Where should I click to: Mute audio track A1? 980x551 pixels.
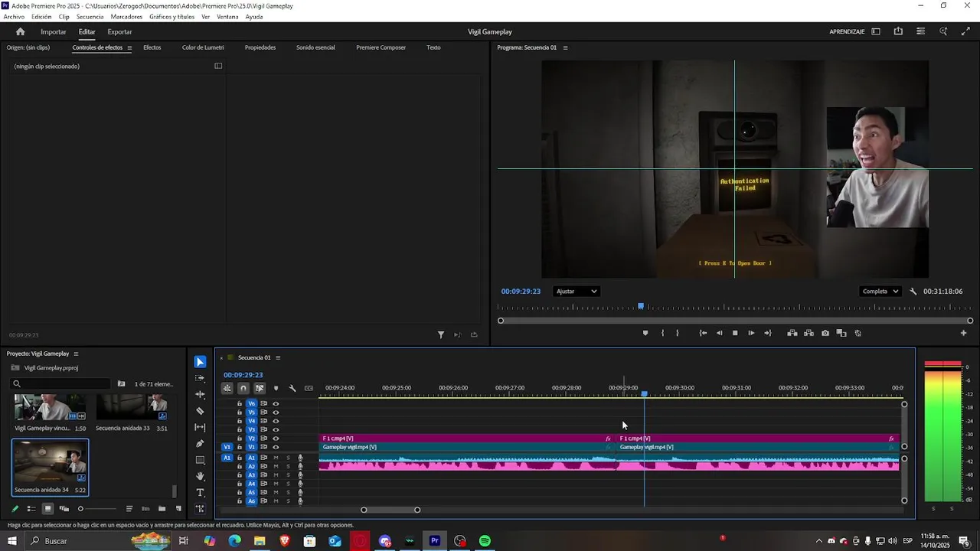tap(276, 458)
